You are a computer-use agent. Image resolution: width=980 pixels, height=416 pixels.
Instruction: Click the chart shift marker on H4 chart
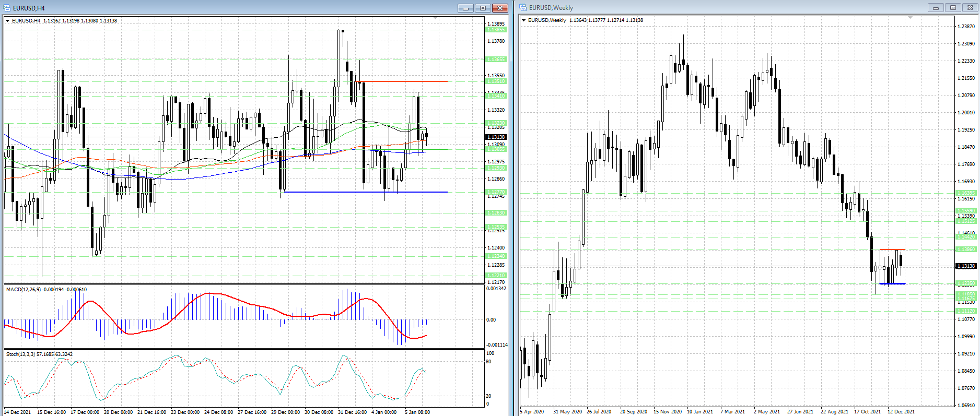[x=436, y=18]
